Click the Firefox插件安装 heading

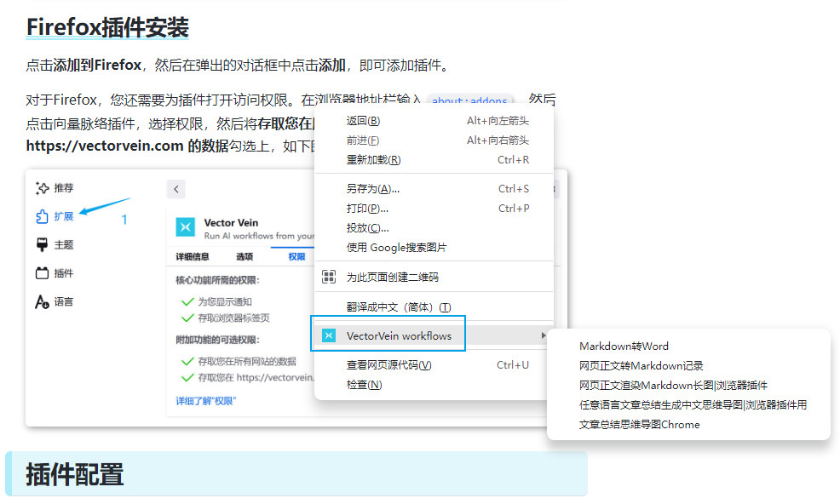[x=107, y=27]
